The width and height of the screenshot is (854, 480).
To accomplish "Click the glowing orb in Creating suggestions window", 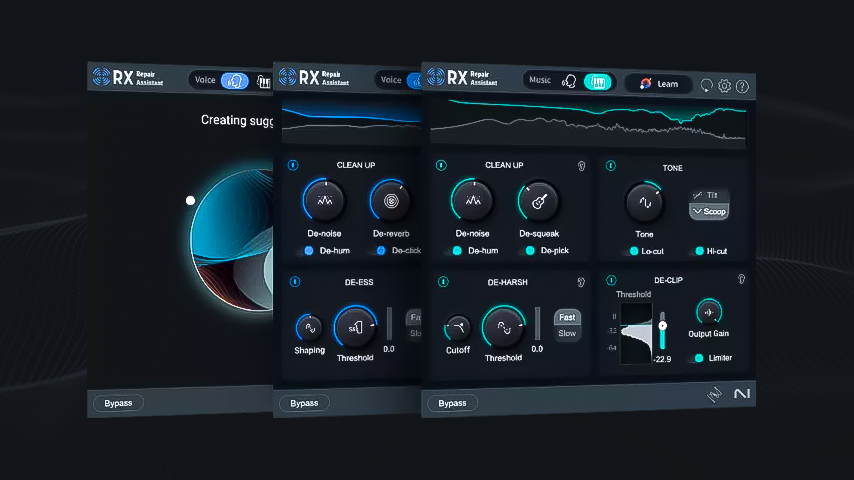I will [233, 240].
